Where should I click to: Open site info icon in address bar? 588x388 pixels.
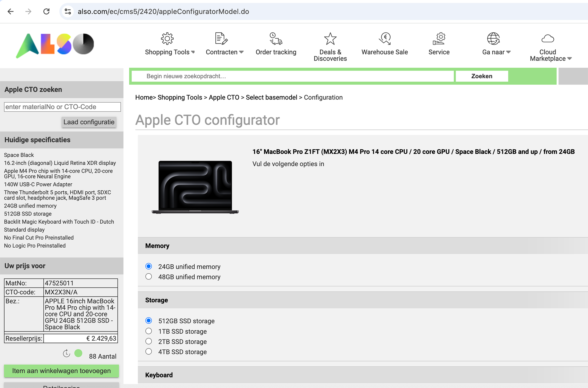tap(68, 11)
